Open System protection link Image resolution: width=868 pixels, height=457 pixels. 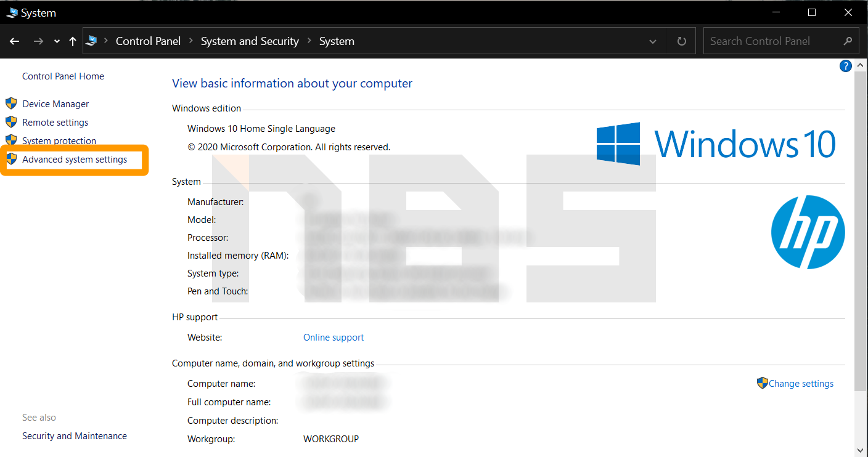59,141
